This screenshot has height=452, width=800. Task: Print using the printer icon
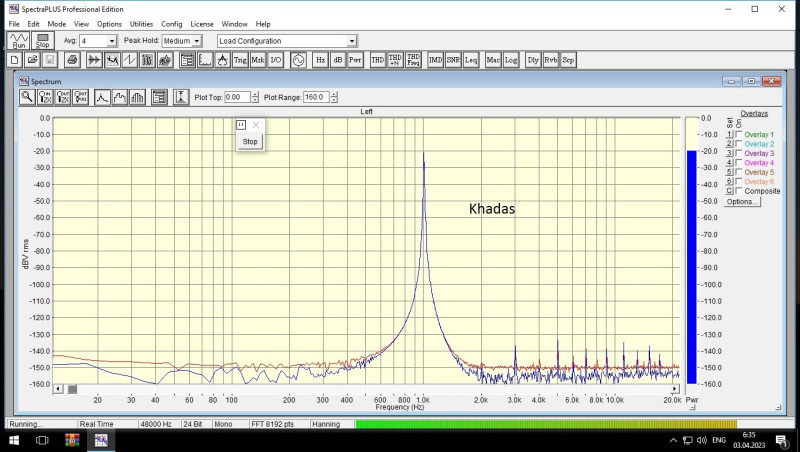click(x=72, y=60)
